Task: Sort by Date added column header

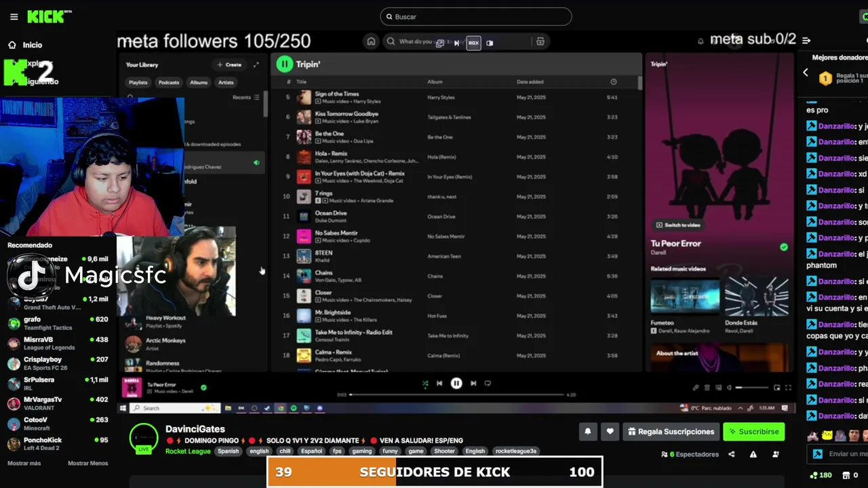Action: tap(530, 82)
